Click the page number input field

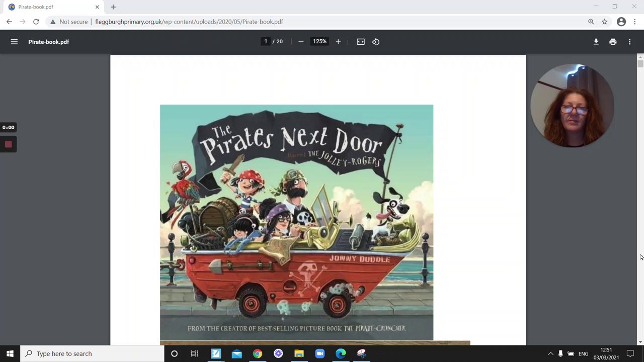[x=266, y=42]
